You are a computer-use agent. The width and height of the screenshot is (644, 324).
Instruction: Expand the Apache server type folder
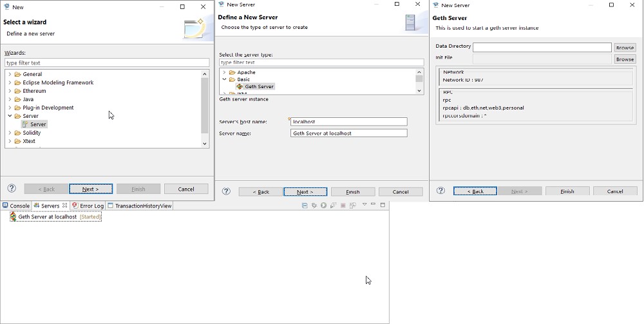coord(224,72)
